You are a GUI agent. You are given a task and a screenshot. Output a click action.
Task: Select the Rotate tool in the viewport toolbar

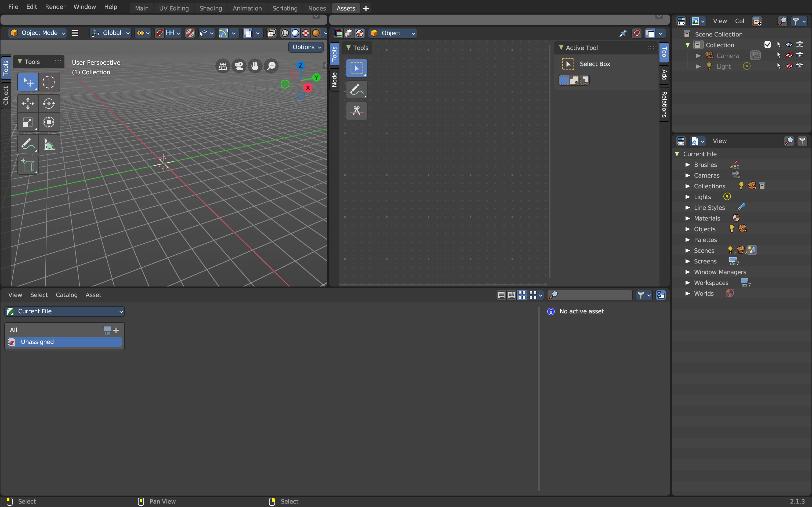(49, 104)
